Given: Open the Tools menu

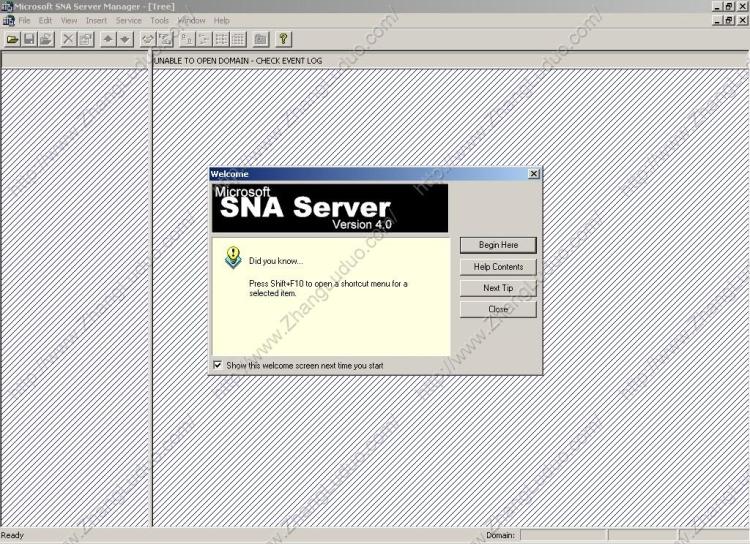Looking at the screenshot, I should tap(159, 21).
